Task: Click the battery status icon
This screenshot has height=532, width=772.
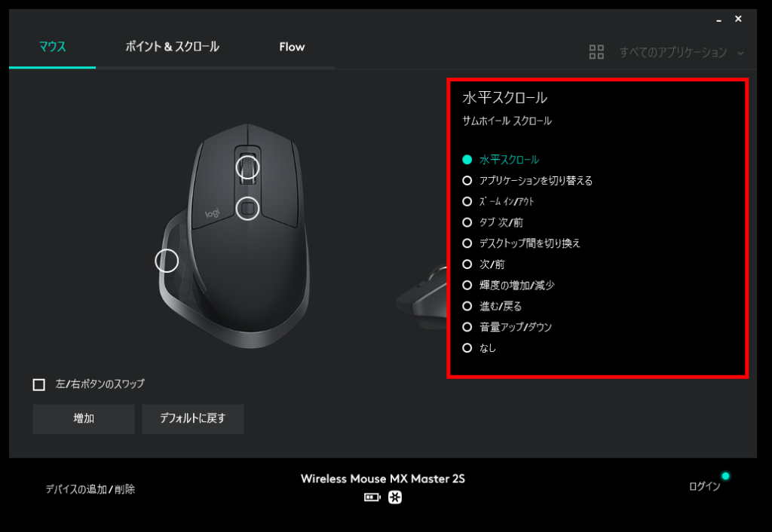Action: [372, 497]
